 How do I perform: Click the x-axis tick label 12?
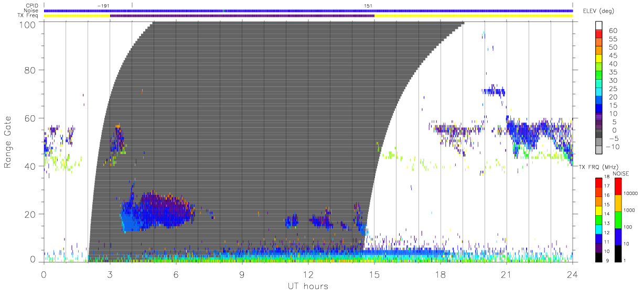[308, 274]
